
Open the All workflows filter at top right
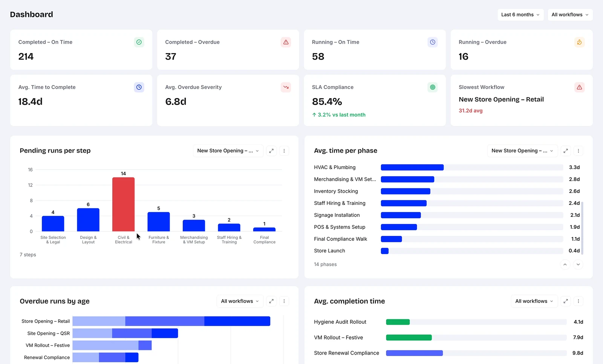coord(570,15)
